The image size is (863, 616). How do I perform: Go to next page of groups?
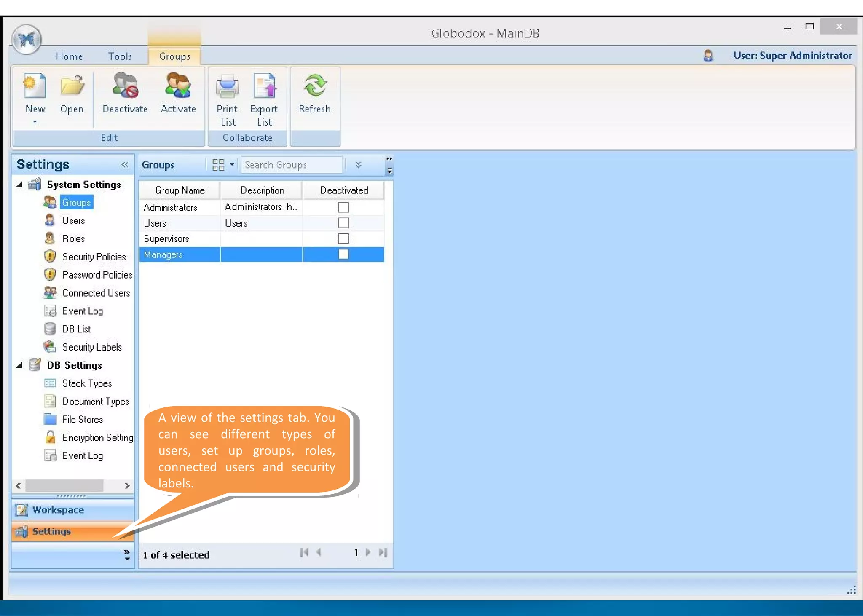[368, 552]
